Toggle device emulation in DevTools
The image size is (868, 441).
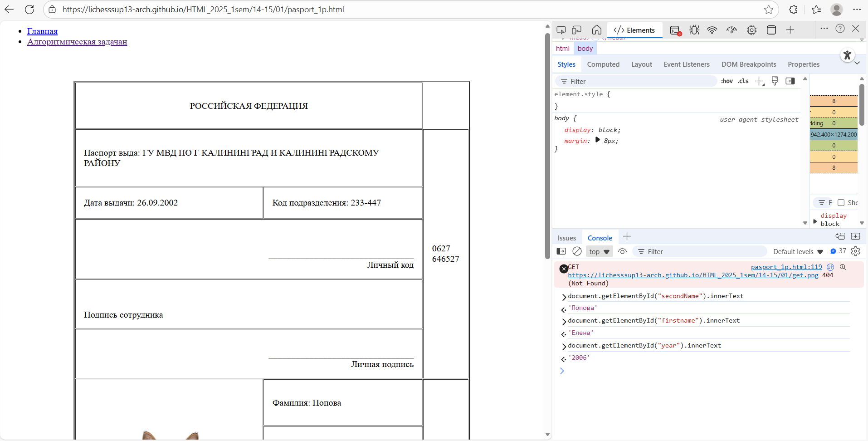point(577,30)
